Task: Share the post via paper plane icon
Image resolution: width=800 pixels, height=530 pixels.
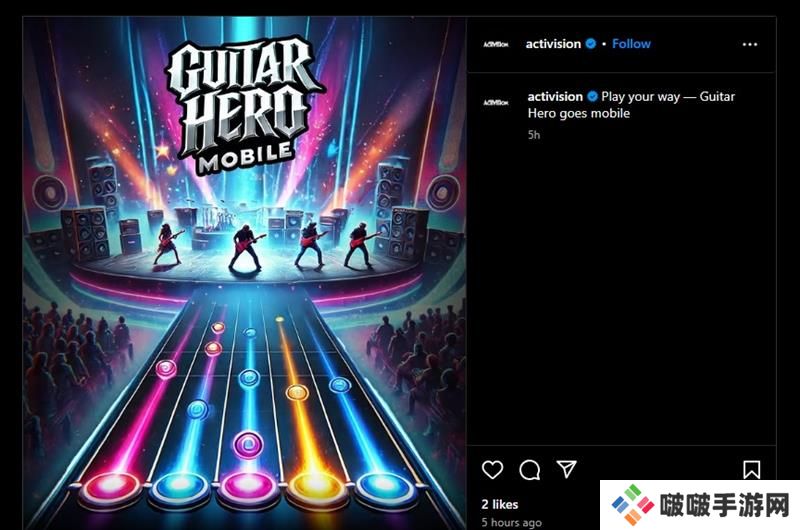Action: tap(566, 469)
